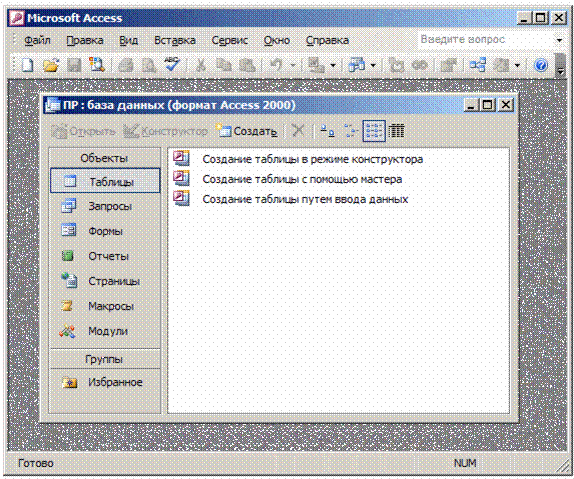This screenshot has height=479, width=574.
Task: Maximize the ПР database window
Action: (x=488, y=105)
